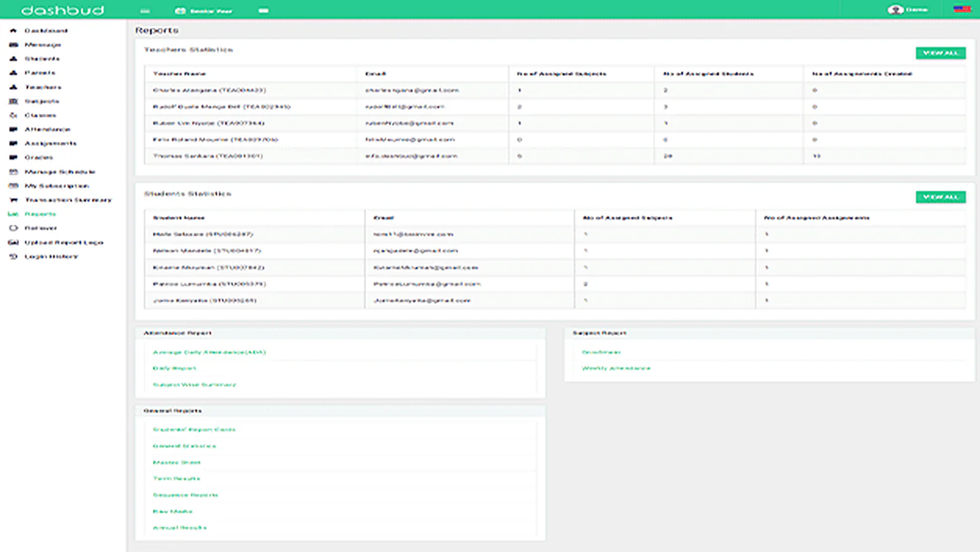
Task: Open the General Statistics link
Action: click(184, 446)
